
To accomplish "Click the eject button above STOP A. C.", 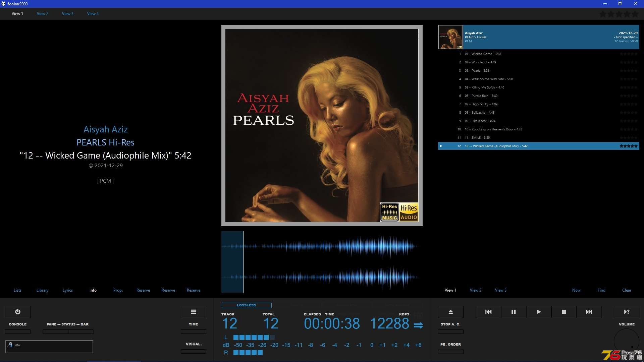I will coord(451,312).
